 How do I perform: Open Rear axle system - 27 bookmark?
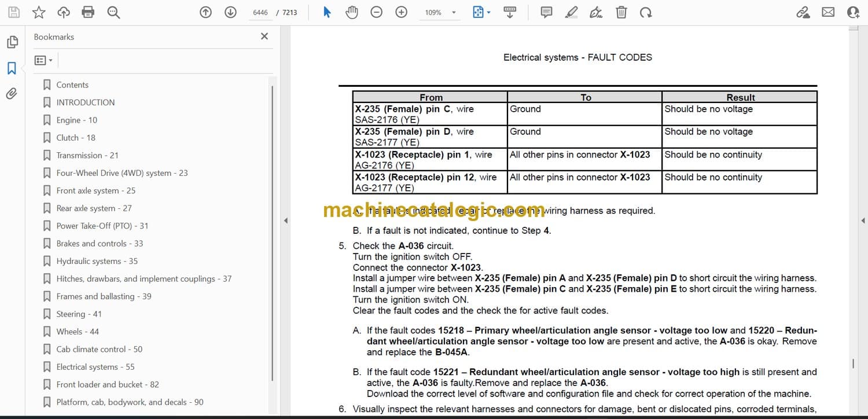coord(94,208)
